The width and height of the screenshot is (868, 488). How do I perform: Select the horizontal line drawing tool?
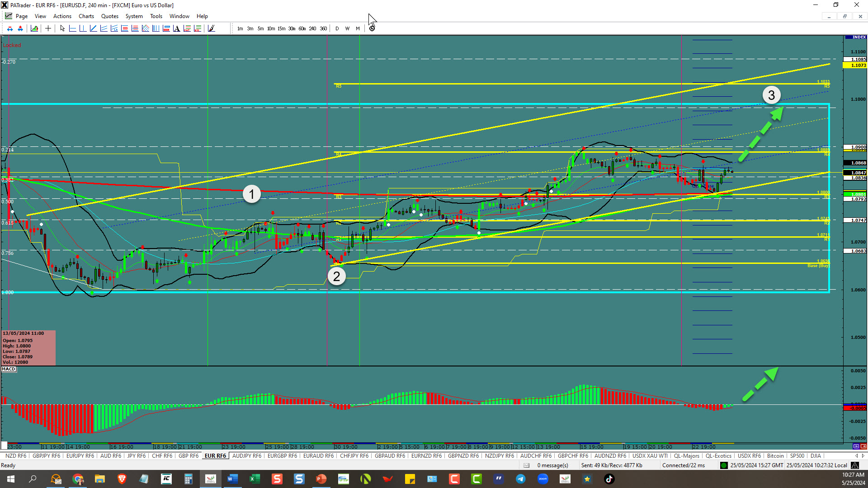pos(72,28)
